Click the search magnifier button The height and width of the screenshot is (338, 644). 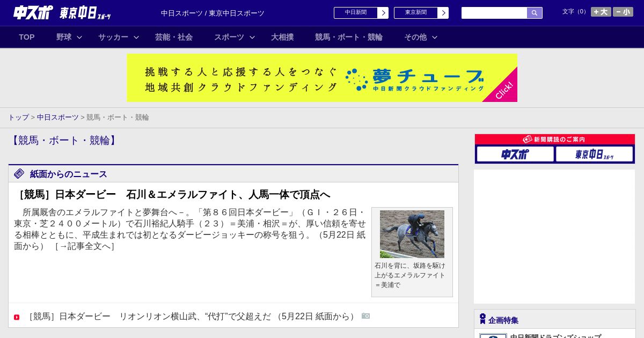pos(535,13)
